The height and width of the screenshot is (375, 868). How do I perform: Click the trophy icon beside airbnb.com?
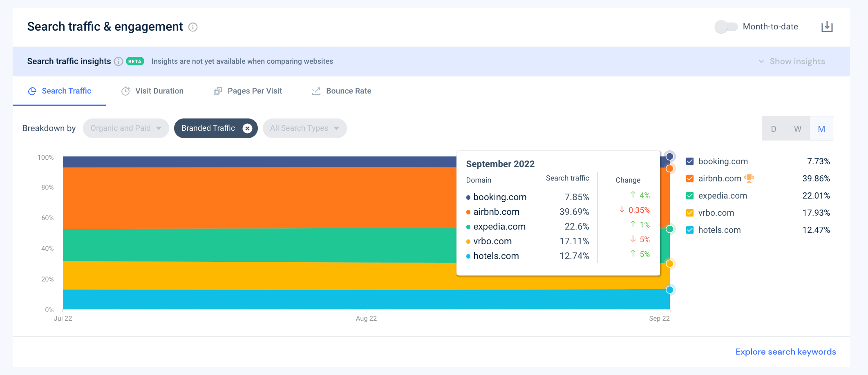tap(749, 178)
